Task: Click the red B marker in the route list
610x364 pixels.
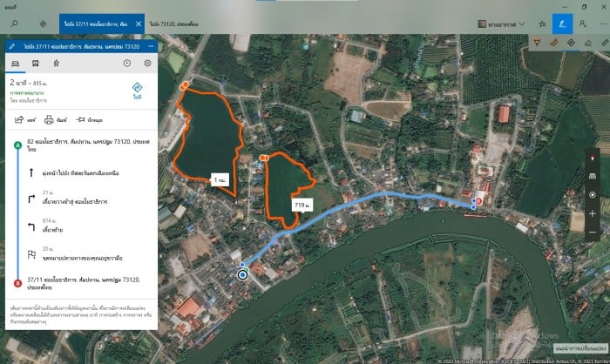Action: 17,284
